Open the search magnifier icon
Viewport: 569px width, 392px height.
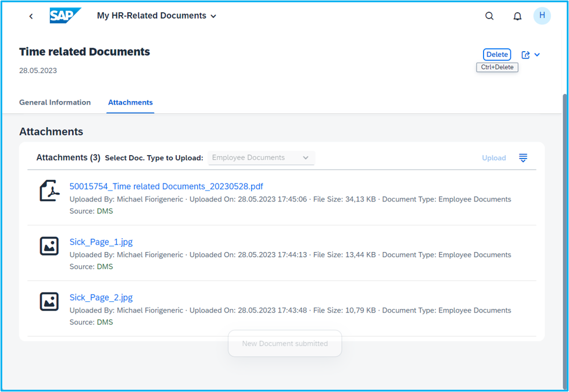tap(489, 16)
